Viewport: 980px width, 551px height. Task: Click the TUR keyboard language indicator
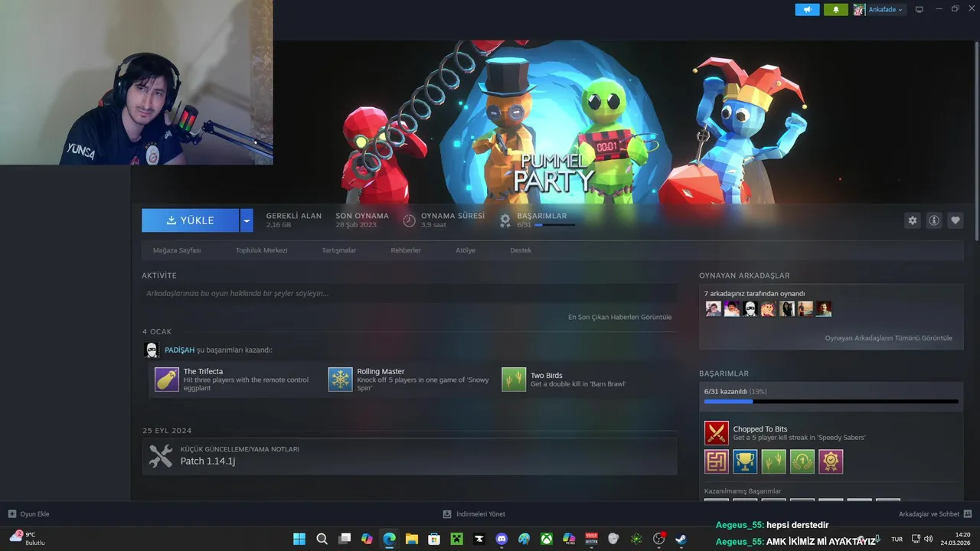[x=897, y=540]
